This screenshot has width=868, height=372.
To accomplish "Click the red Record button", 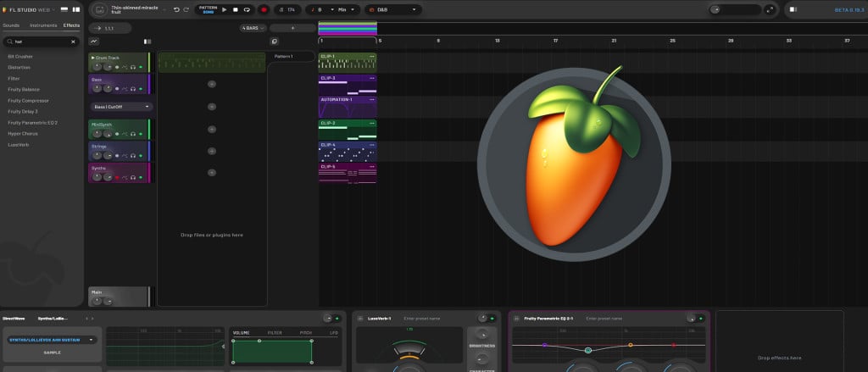I will point(264,9).
